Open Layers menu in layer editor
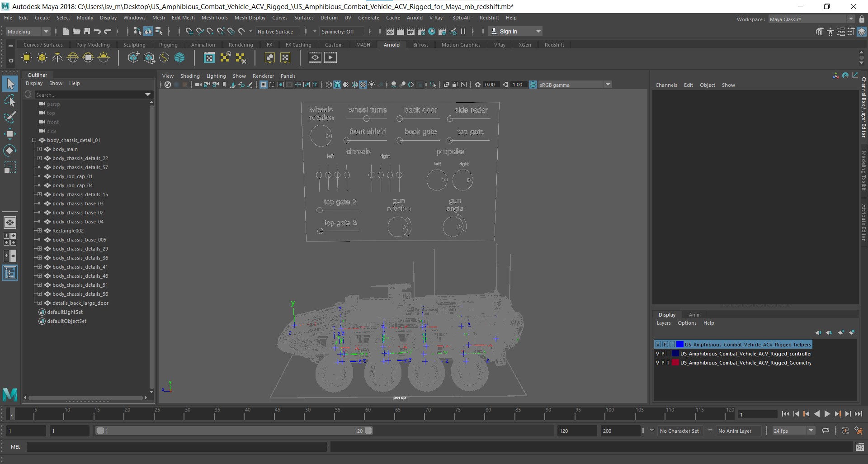The height and width of the screenshot is (464, 868). 664,323
